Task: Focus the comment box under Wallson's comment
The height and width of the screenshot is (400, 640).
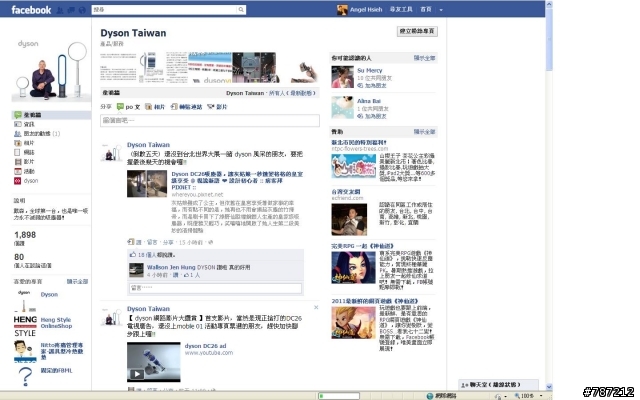Action: 215,288
